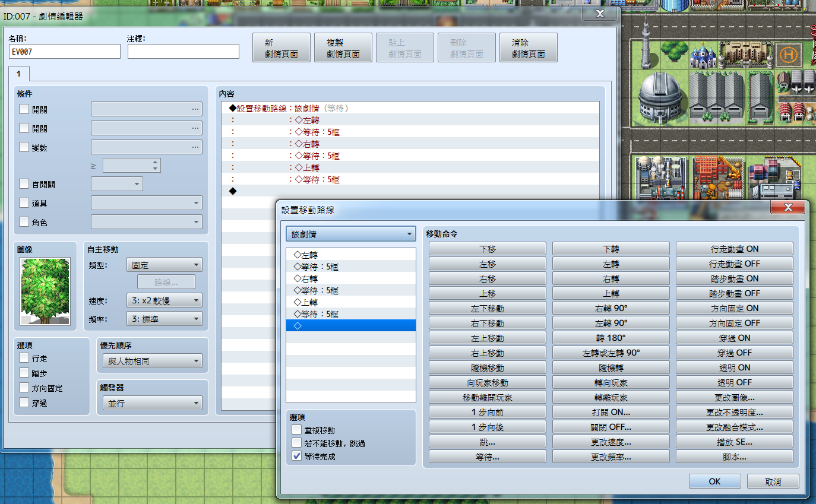Open the 優先順序 dropdown
Screen dimensions: 816x504
point(153,361)
